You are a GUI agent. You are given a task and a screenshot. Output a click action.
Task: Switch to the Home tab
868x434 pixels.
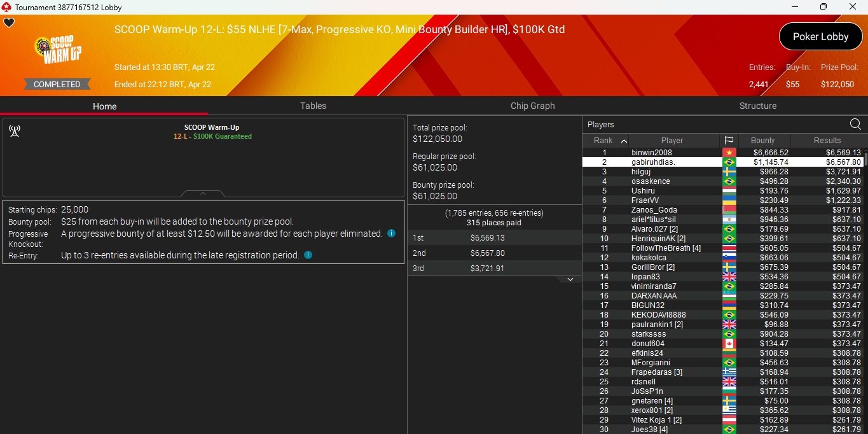coord(104,106)
